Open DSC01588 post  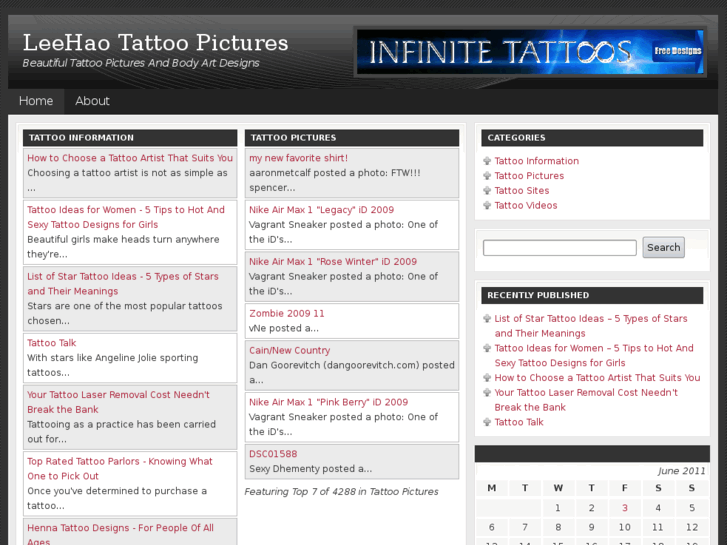[x=273, y=454]
